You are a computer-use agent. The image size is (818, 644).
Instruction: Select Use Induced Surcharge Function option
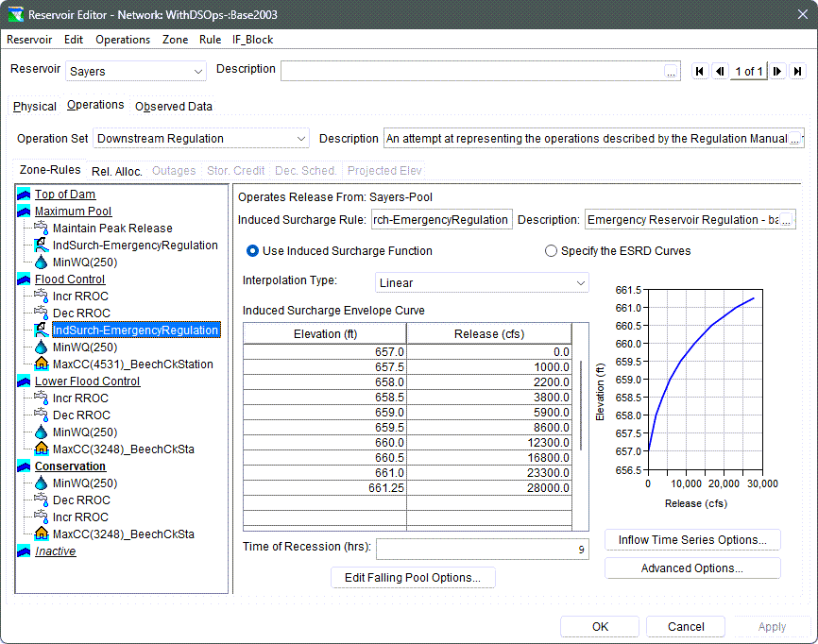[253, 251]
